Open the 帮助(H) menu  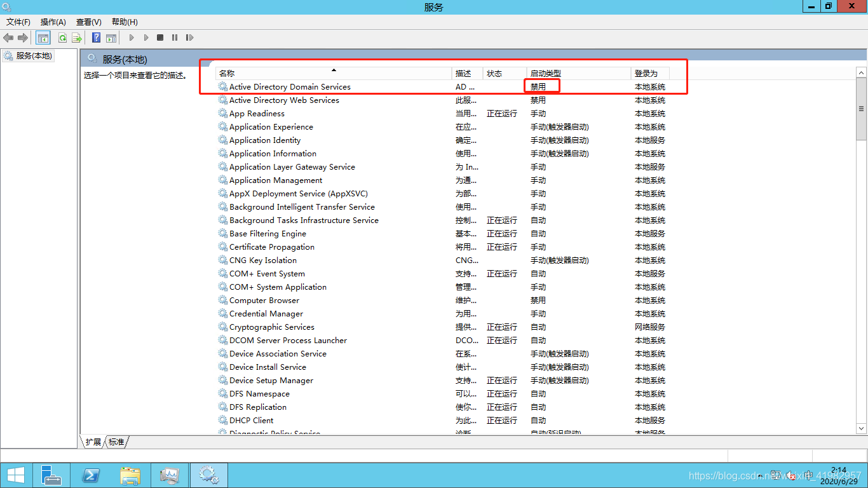coord(125,22)
